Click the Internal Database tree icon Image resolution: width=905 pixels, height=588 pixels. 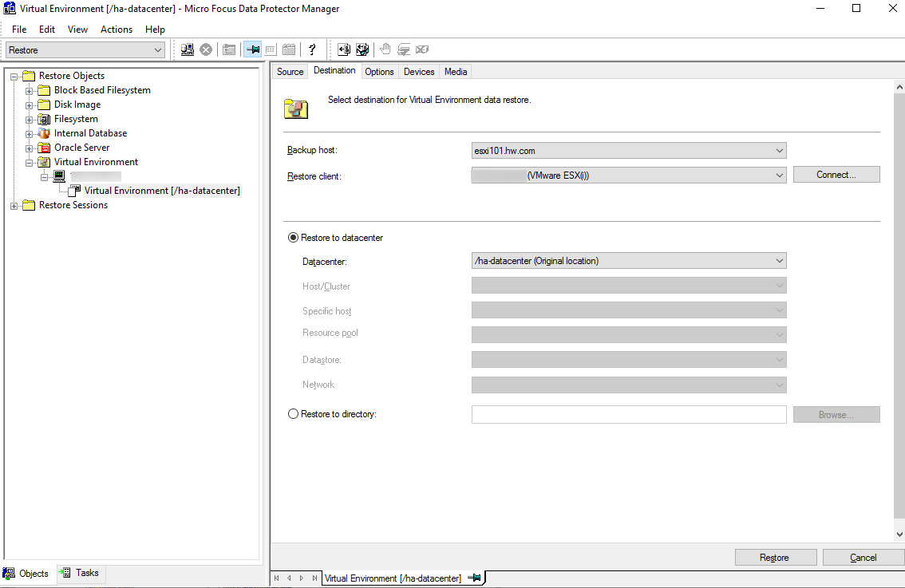[44, 133]
